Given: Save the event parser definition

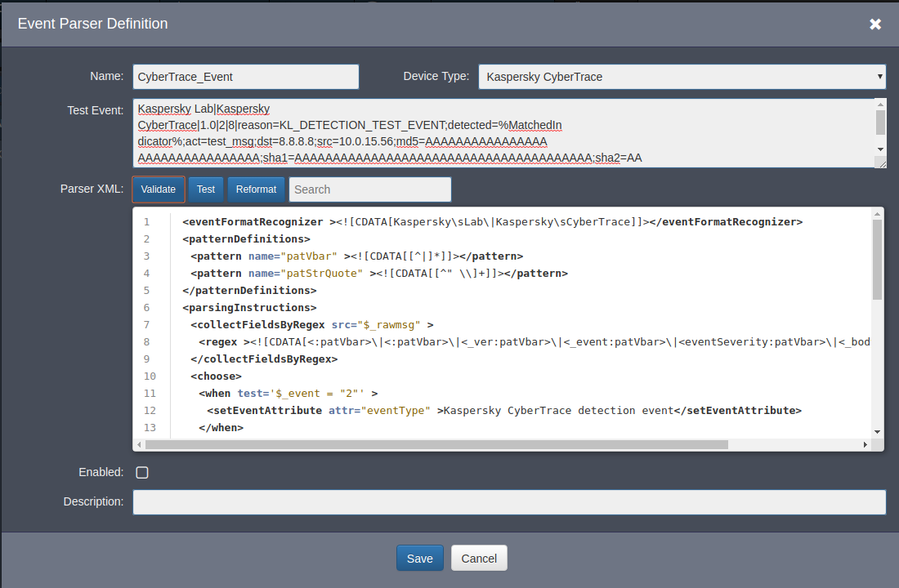Looking at the screenshot, I should point(419,558).
